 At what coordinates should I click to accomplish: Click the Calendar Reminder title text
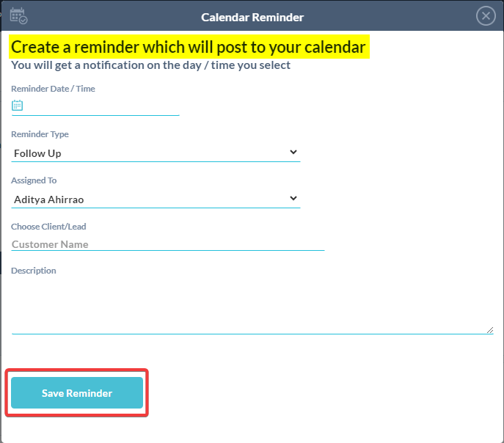(252, 17)
